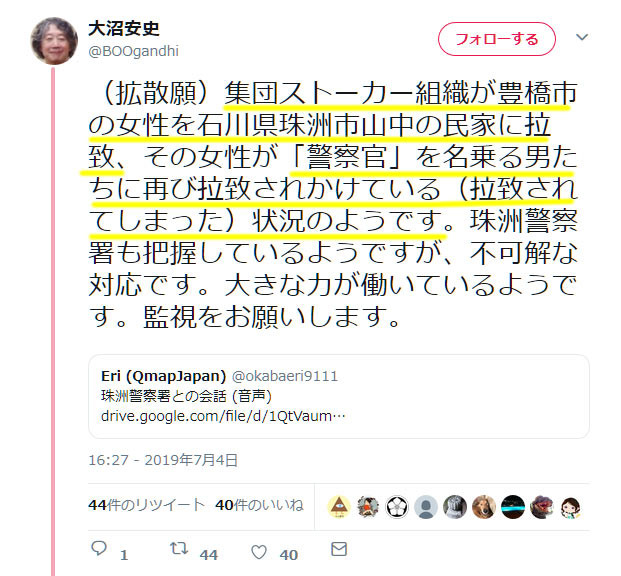Like the tweet with heart icon
Image resolution: width=621 pixels, height=576 pixels.
coord(259,552)
